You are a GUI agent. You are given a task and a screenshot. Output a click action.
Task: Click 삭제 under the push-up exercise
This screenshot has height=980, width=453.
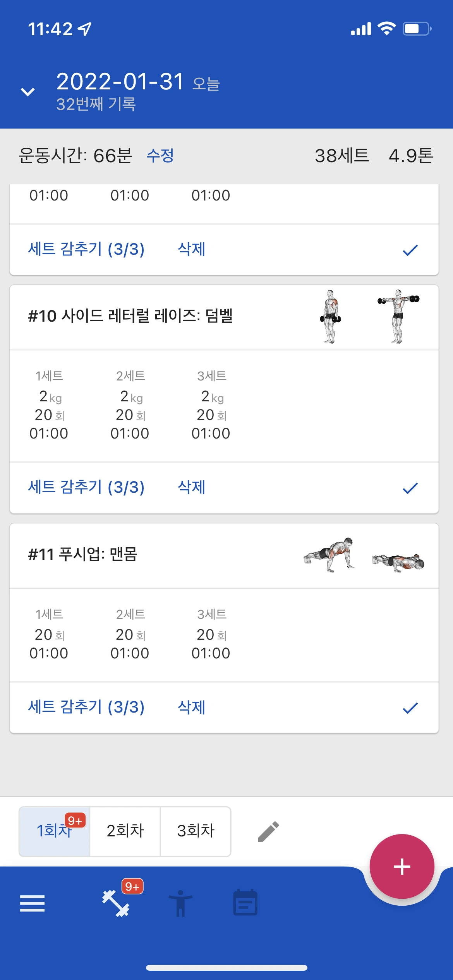191,707
